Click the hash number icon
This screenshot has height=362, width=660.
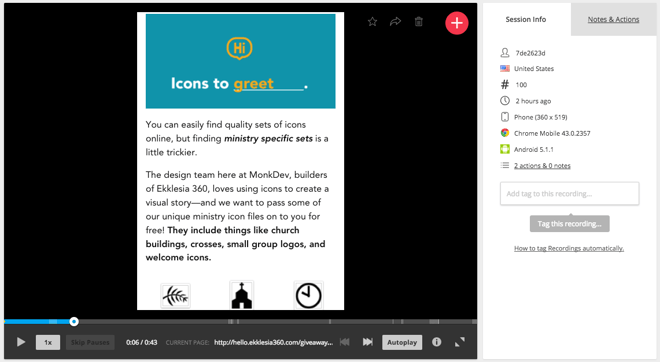tap(505, 85)
